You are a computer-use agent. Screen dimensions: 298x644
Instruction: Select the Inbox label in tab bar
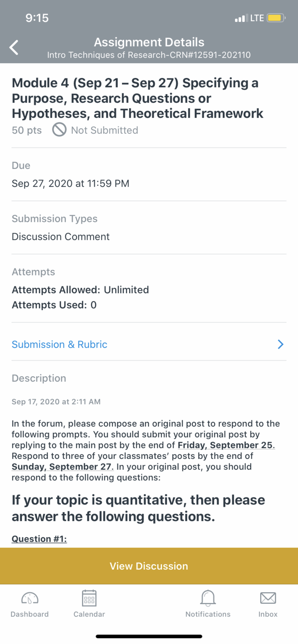tap(268, 614)
